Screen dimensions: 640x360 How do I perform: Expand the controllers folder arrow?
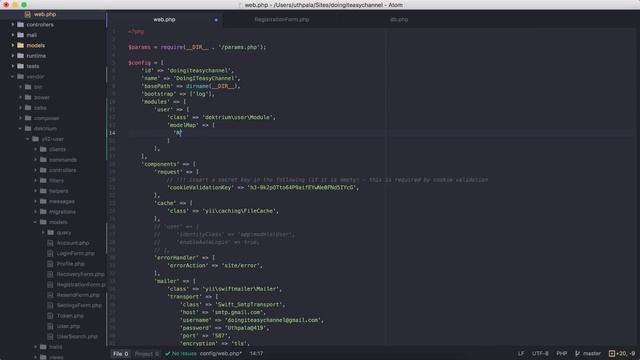pos(13,24)
